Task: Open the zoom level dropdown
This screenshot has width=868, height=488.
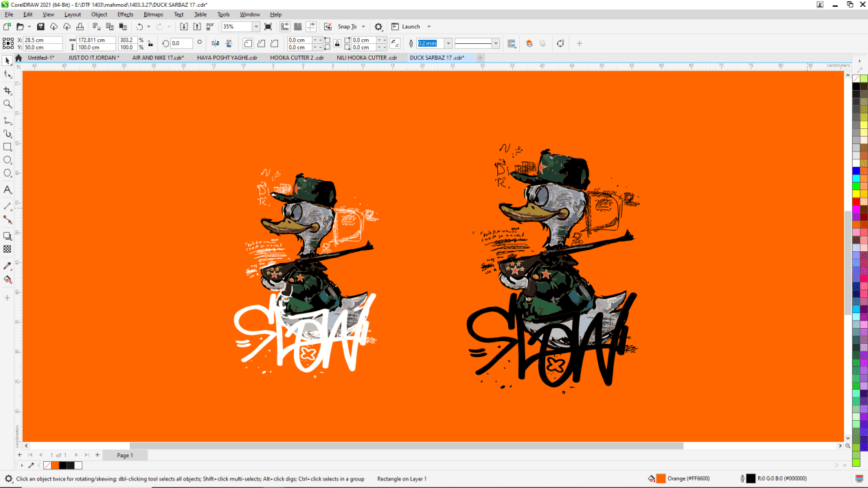Action: (x=256, y=27)
